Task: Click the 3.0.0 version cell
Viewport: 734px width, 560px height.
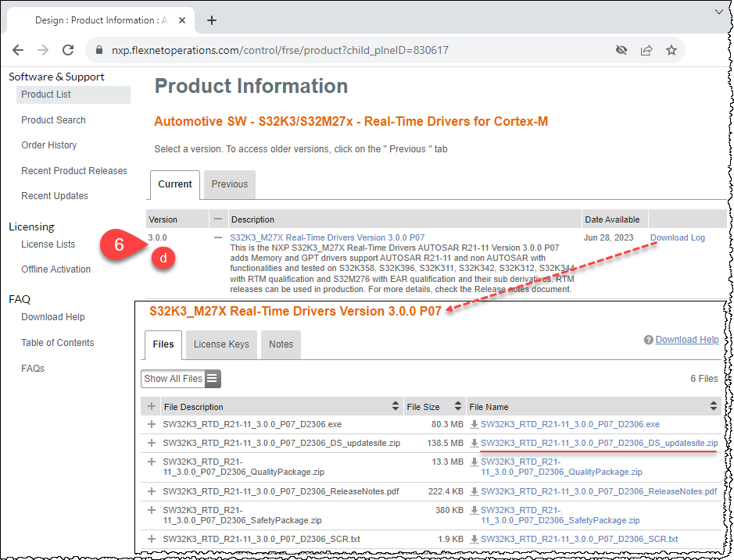Action: 157,237
